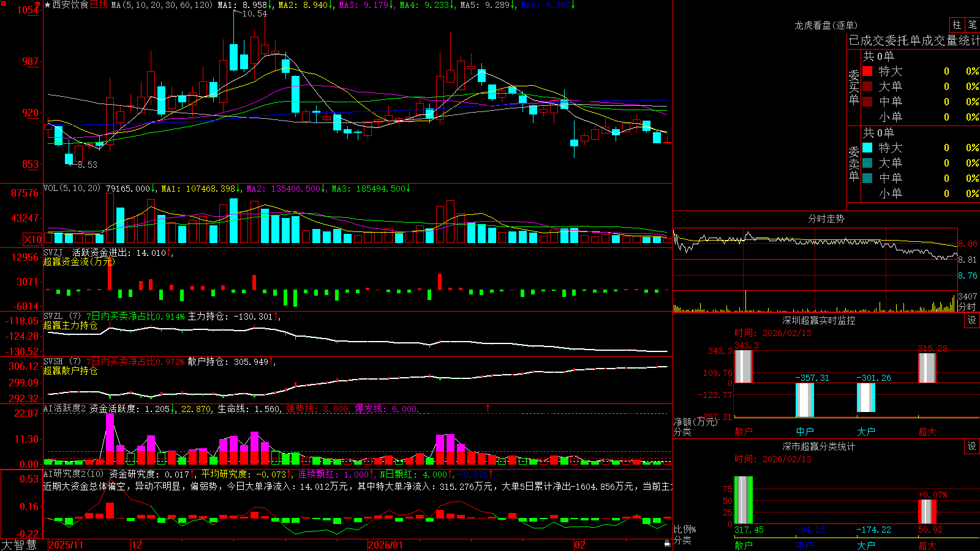Click the 委买单 section label
This screenshot has width=980, height=551.
tap(854, 88)
